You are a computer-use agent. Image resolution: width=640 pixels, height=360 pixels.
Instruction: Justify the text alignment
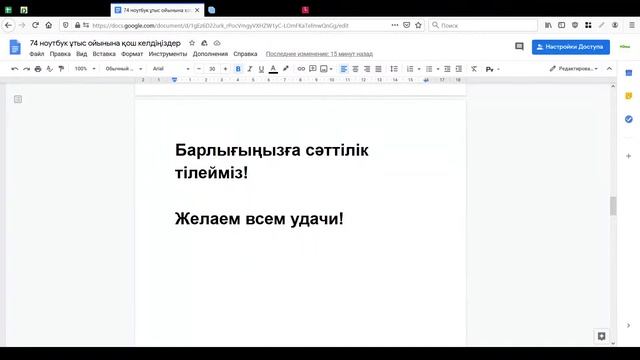[378, 69]
